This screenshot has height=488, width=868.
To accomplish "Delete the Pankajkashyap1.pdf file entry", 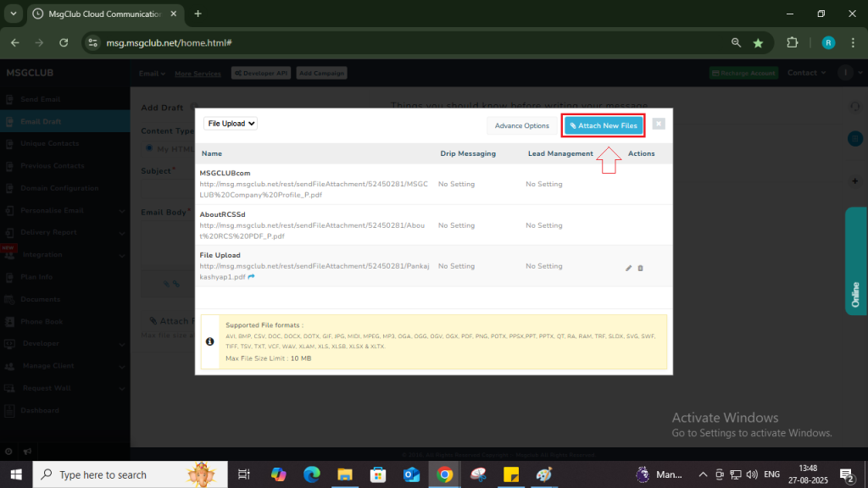I will (641, 269).
